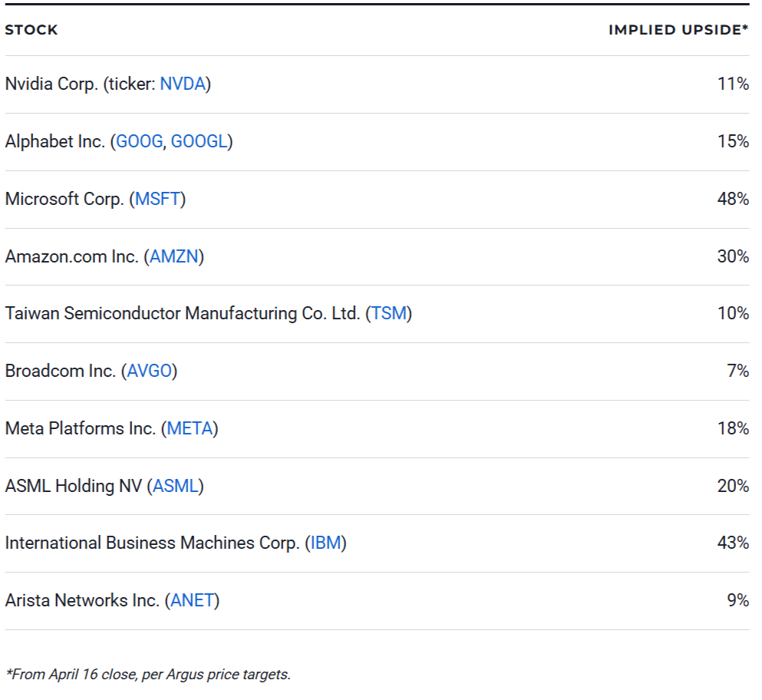The image size is (762, 700).
Task: Click the 'Microsoft Corp.' company name text
Action: point(64,199)
